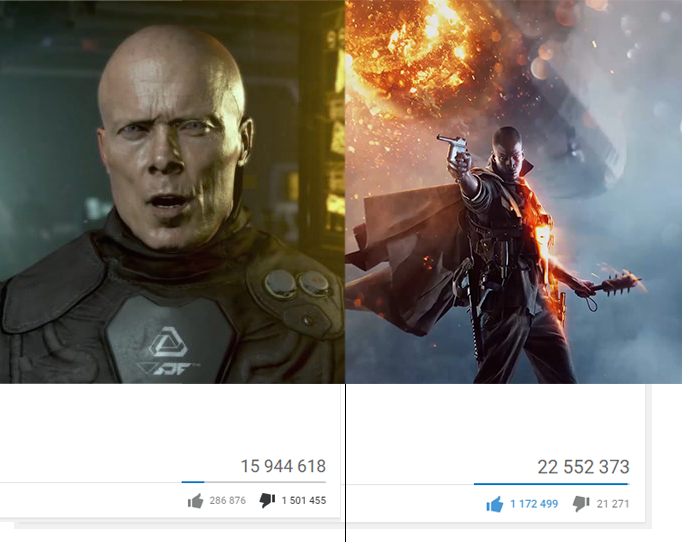Select the 1 501 455 dislike count
This screenshot has width=682, height=542.
tap(304, 501)
